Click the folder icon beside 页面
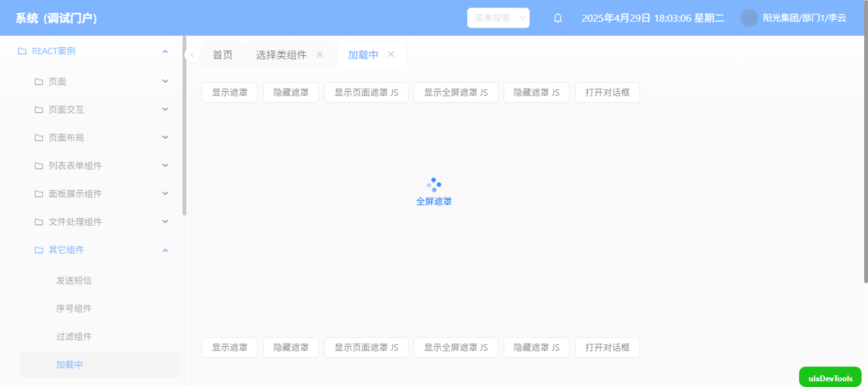Image resolution: width=868 pixels, height=387 pixels. tap(39, 82)
